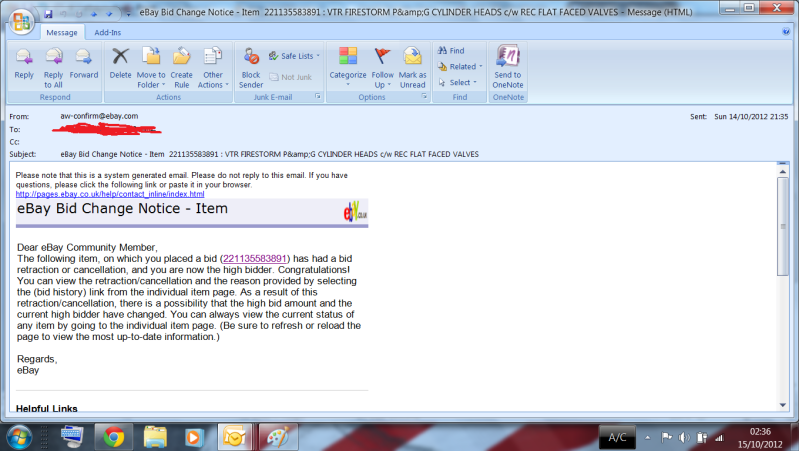Viewport: 799px width, 451px height.
Task: Open Move to Folder menu
Action: click(x=151, y=68)
